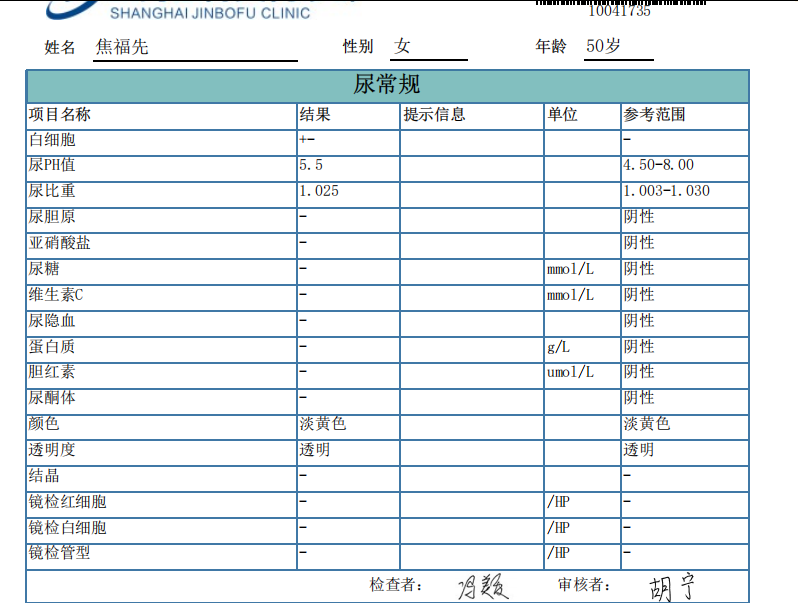Click the 蛋白质 unit g/L
The width and height of the screenshot is (798, 603).
click(558, 347)
